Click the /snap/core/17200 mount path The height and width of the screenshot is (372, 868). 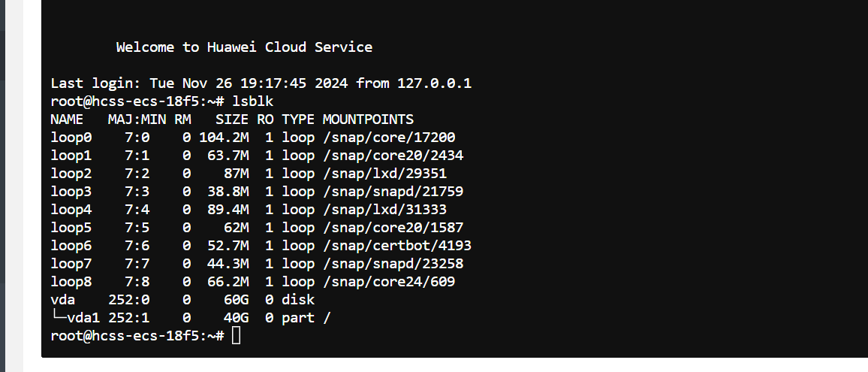coord(389,138)
